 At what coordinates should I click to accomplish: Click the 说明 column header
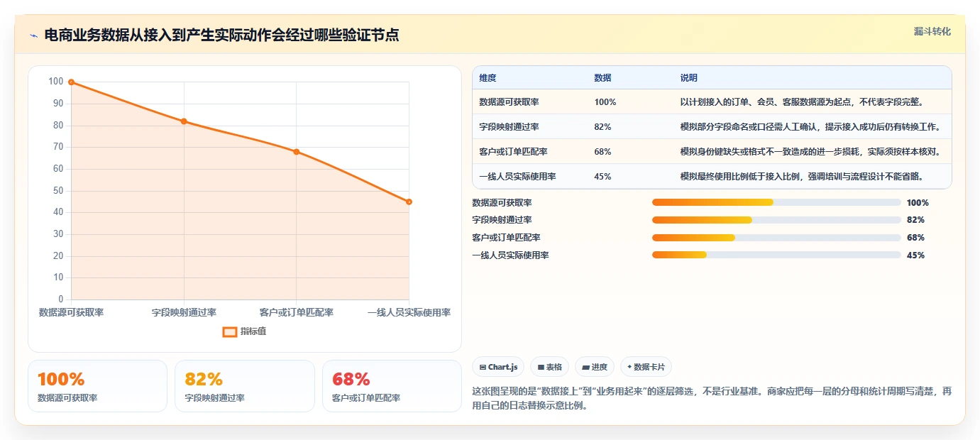[688, 78]
